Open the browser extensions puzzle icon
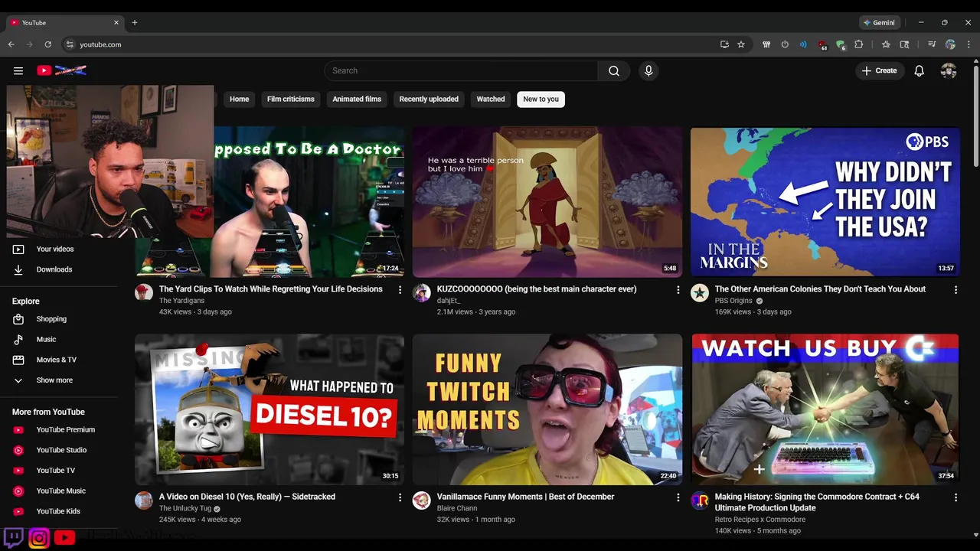This screenshot has height=551, width=980. [859, 44]
